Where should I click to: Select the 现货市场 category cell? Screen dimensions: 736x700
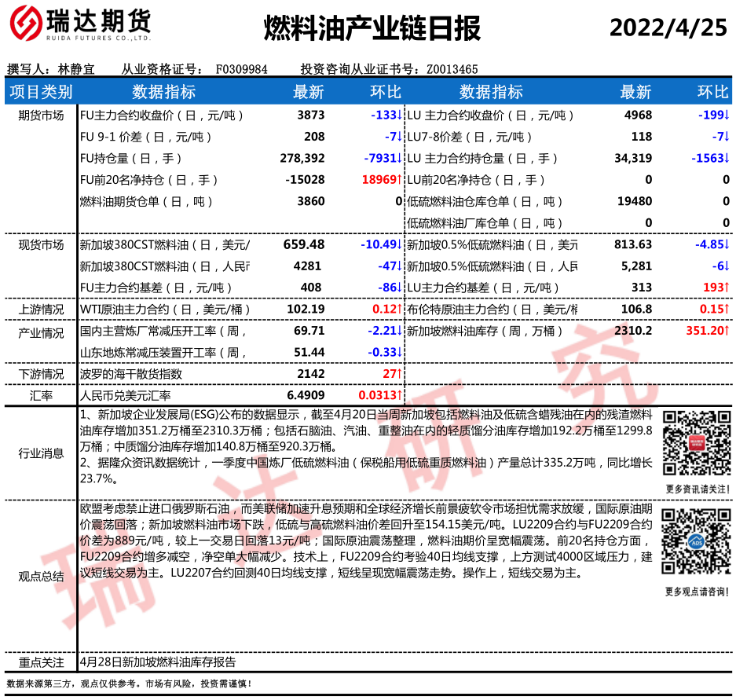[x=41, y=245]
